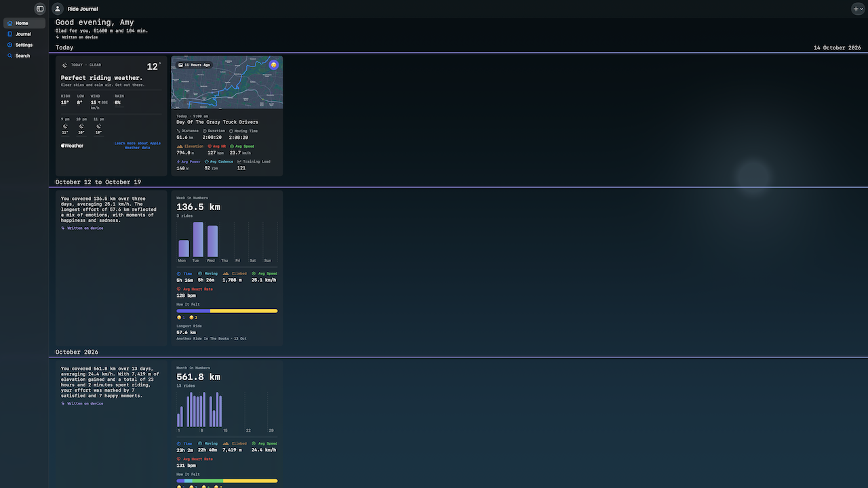The image size is (868, 488).
Task: Open Settings in the sidebar
Action: pyautogui.click(x=24, y=45)
